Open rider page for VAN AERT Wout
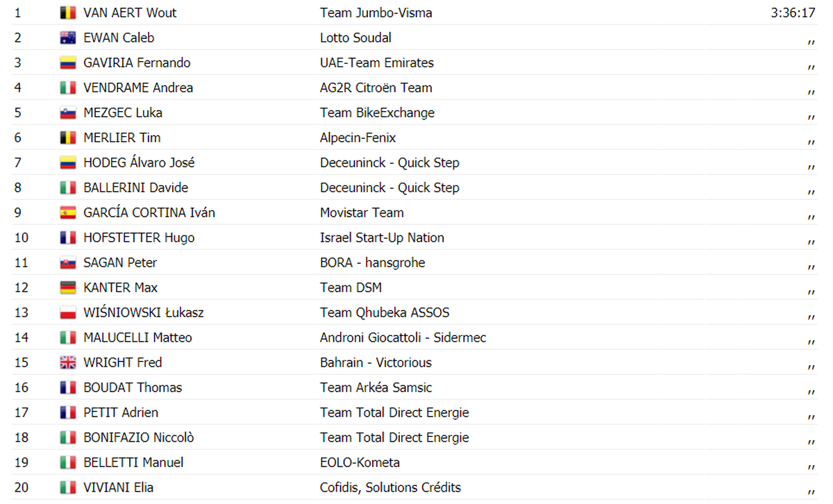The width and height of the screenshot is (833, 504). click(x=130, y=12)
